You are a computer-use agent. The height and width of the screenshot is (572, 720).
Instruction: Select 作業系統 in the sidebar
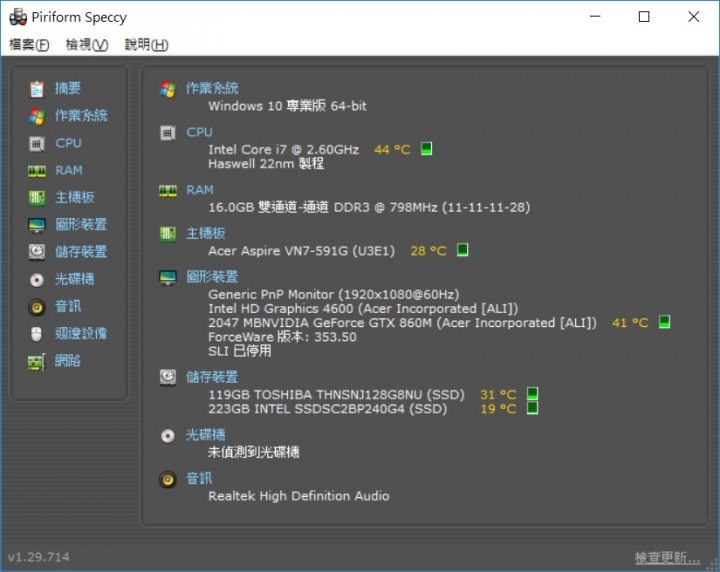(x=81, y=115)
